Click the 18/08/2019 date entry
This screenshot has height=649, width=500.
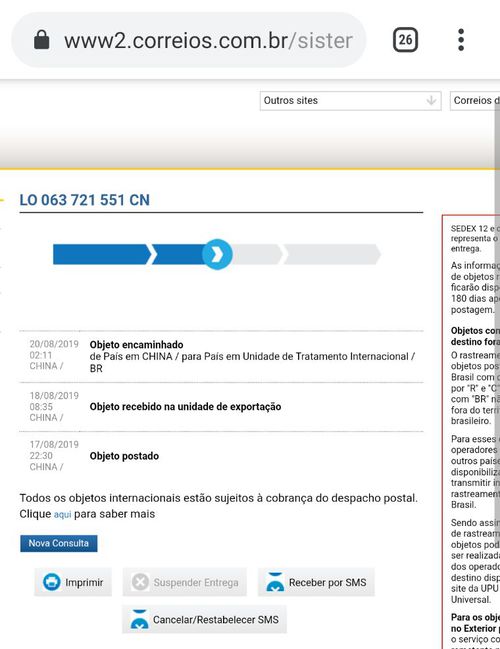coord(54,396)
